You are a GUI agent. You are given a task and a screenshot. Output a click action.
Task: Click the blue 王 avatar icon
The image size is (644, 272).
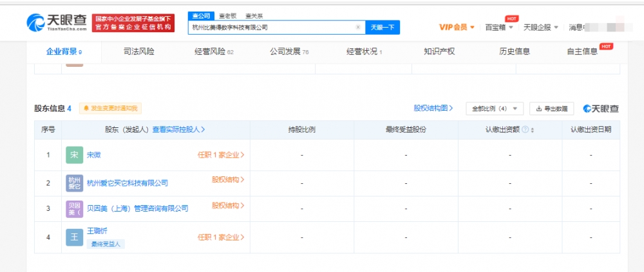[74, 237]
